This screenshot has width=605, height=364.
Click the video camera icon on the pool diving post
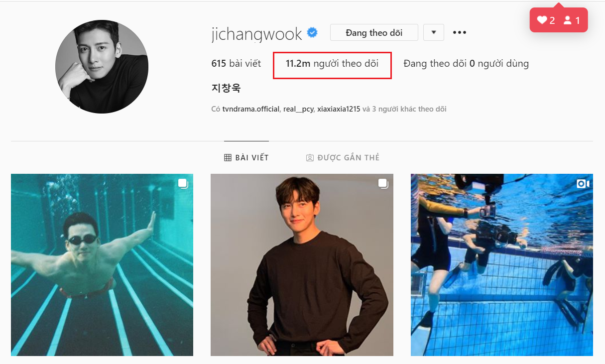tap(583, 184)
